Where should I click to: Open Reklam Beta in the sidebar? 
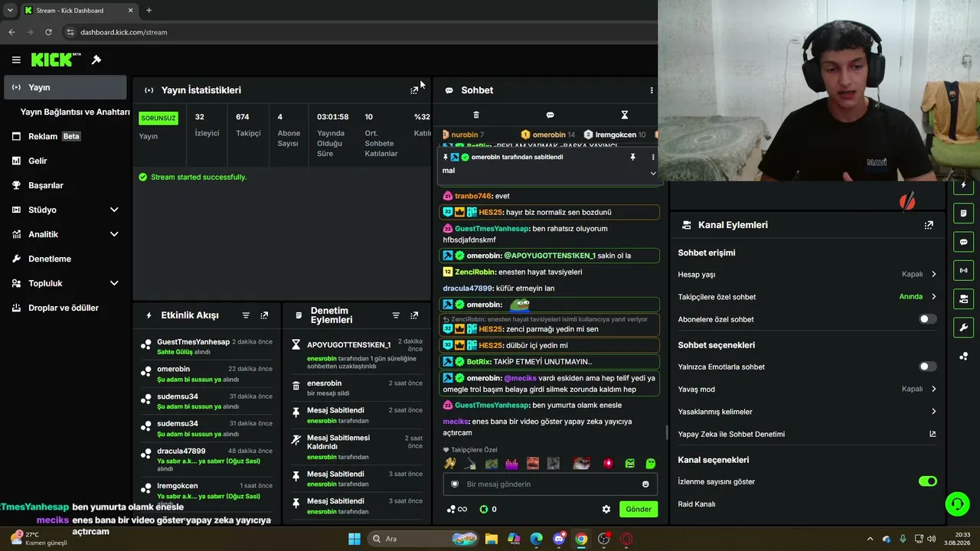(x=65, y=136)
